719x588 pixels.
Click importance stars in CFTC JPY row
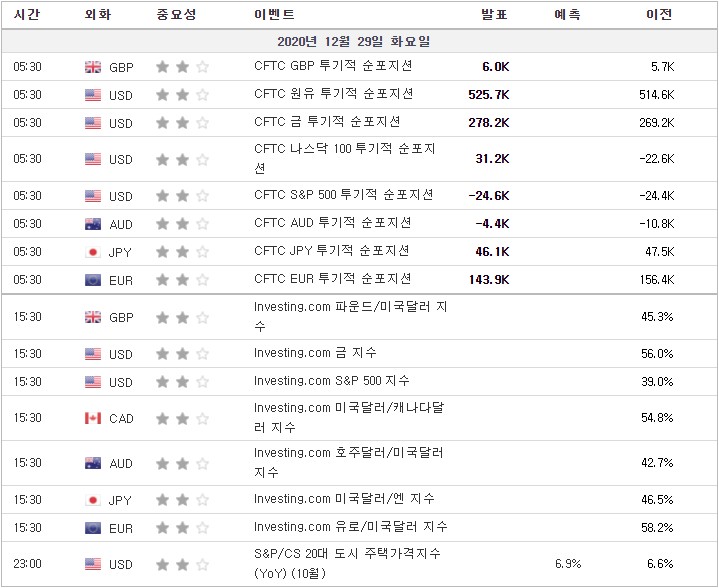click(x=183, y=252)
